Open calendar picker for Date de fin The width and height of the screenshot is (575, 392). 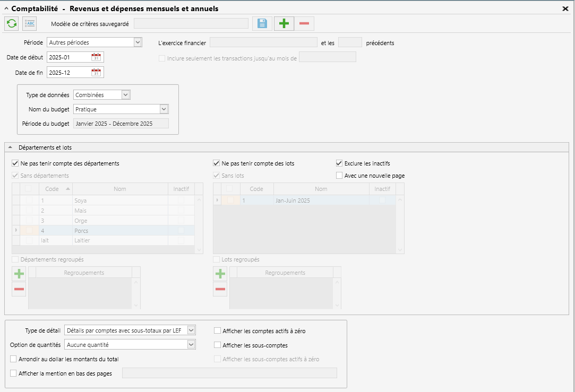(x=96, y=73)
